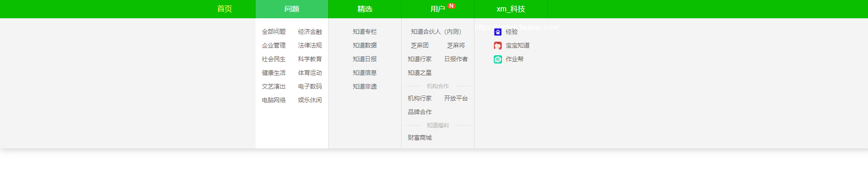Visit 知道之星 page
Image resolution: width=868 pixels, height=180 pixels.
click(419, 73)
